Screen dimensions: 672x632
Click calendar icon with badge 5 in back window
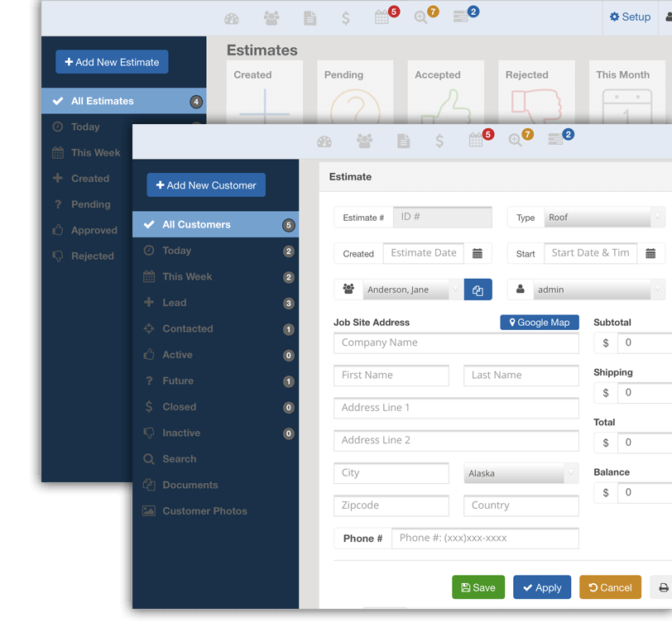[382, 17]
